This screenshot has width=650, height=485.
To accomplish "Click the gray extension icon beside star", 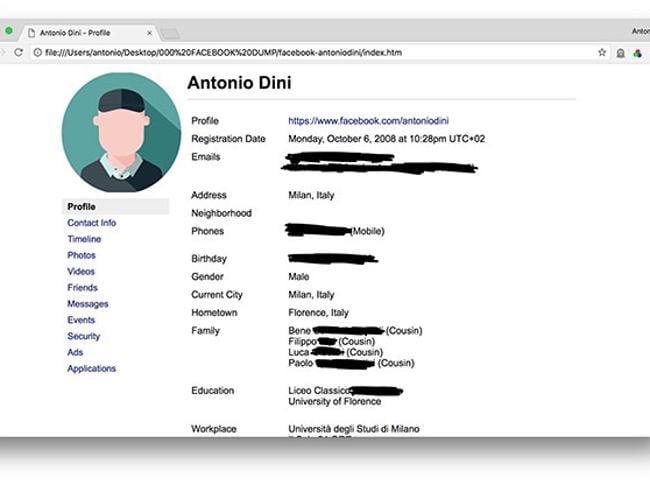I will (x=620, y=52).
